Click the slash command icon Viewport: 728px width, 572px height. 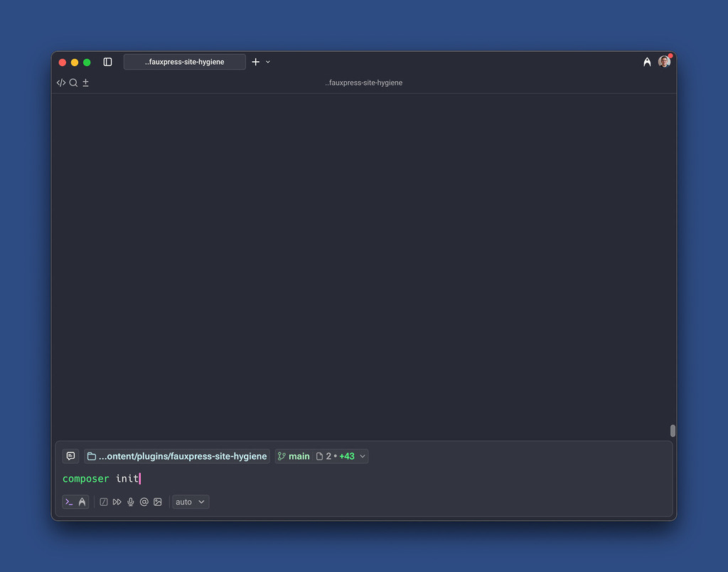[104, 502]
